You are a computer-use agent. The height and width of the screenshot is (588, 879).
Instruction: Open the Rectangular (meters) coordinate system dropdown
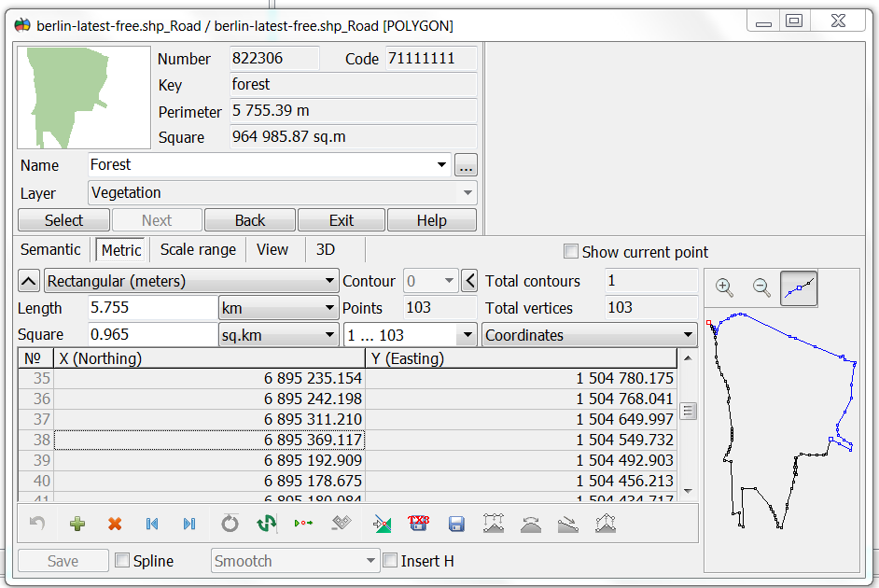191,280
